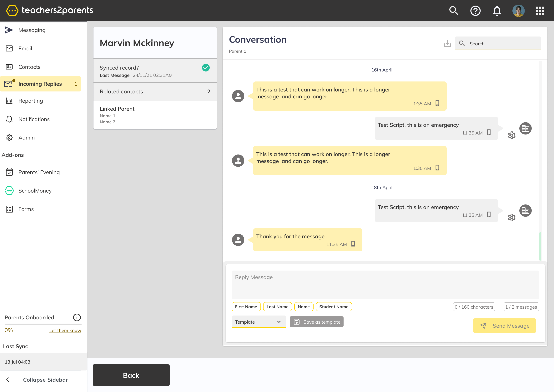Click the 0 / 160 characters counter
This screenshot has height=392, width=554.
coord(474,307)
